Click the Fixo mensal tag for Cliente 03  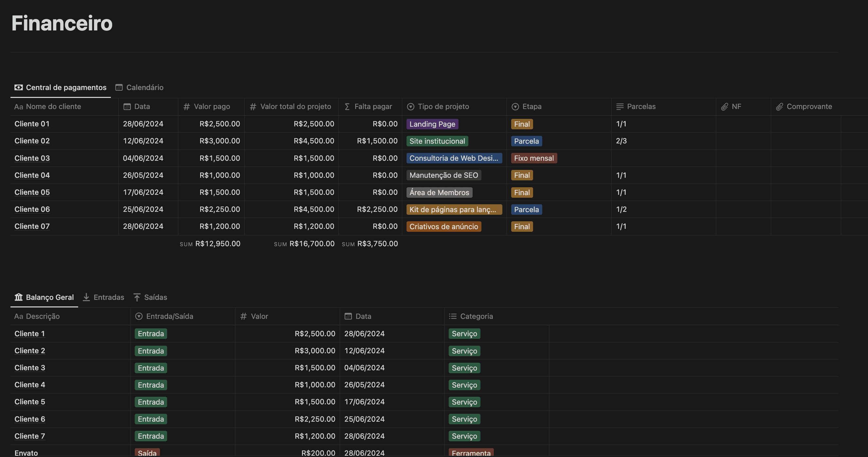tap(534, 158)
